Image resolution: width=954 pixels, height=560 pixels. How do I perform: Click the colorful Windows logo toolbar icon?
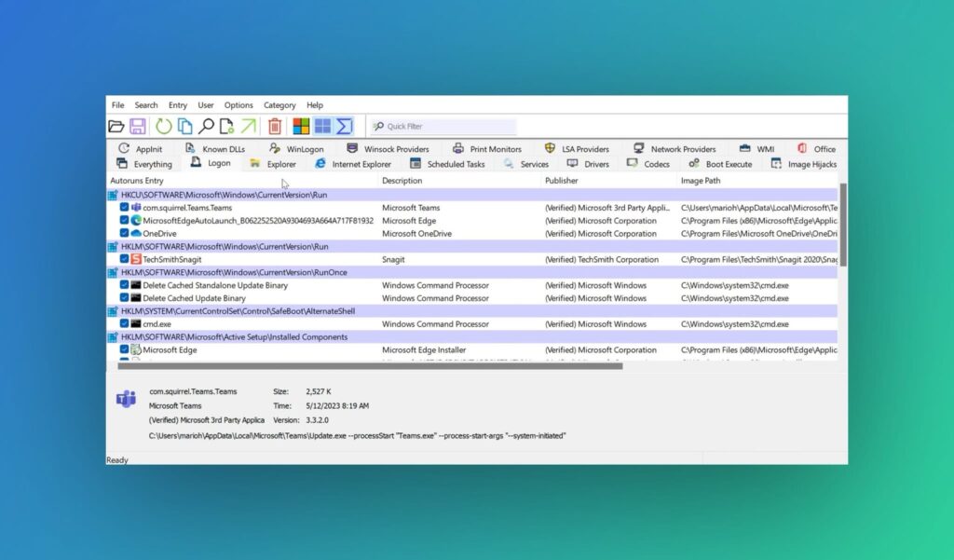[301, 127]
